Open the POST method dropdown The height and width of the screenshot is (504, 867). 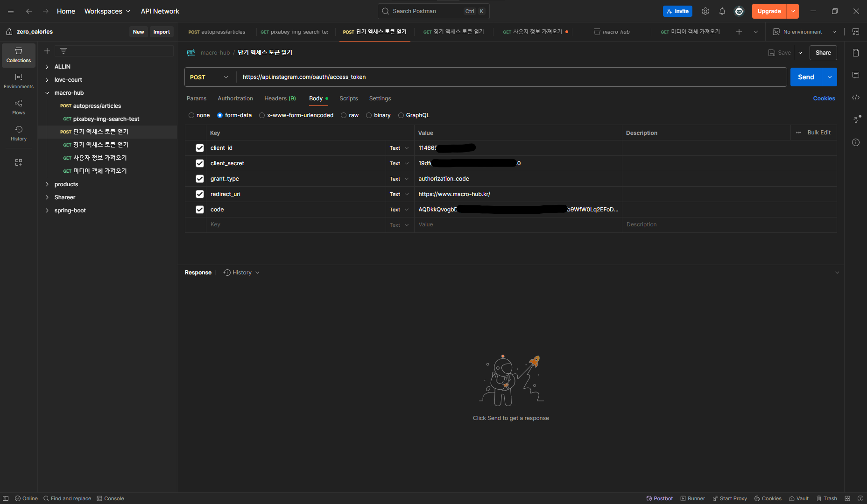pyautogui.click(x=210, y=77)
